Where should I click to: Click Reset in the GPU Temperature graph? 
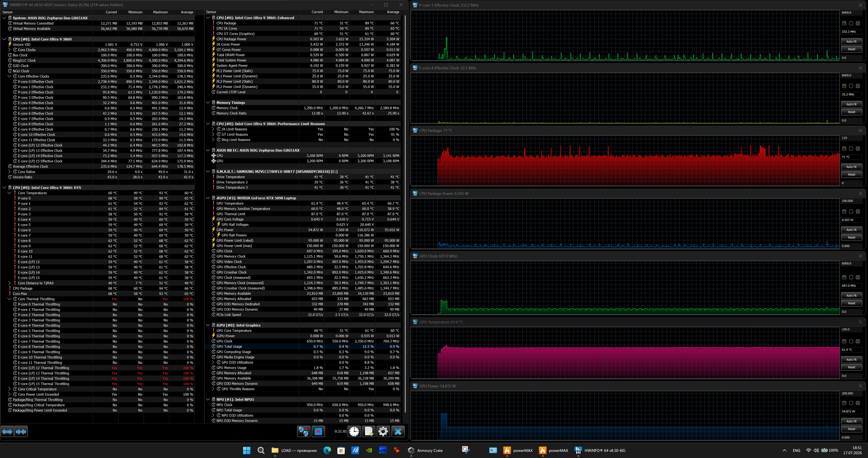point(851,367)
